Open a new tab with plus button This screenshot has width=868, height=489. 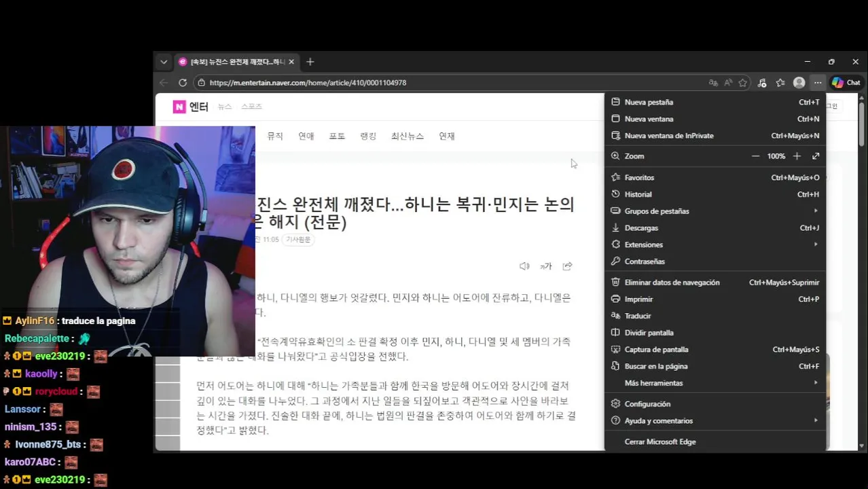[x=310, y=62]
